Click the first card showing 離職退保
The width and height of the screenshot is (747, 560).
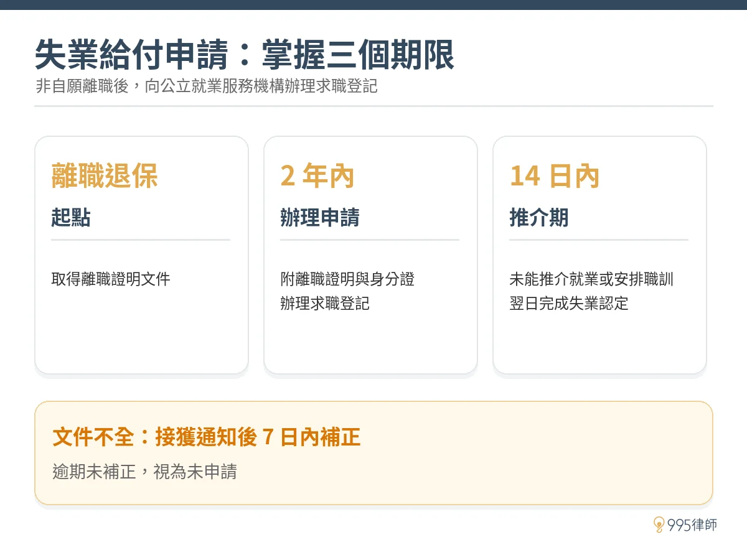pos(141,255)
